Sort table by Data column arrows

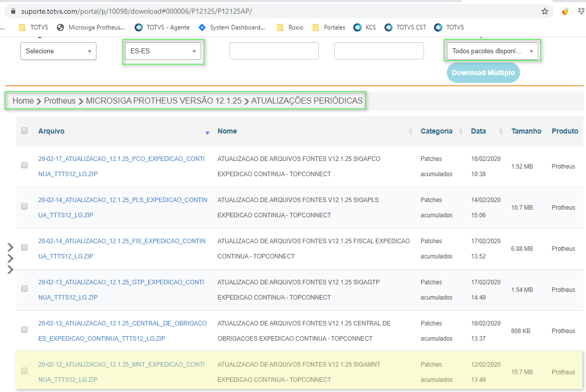pyautogui.click(x=501, y=131)
